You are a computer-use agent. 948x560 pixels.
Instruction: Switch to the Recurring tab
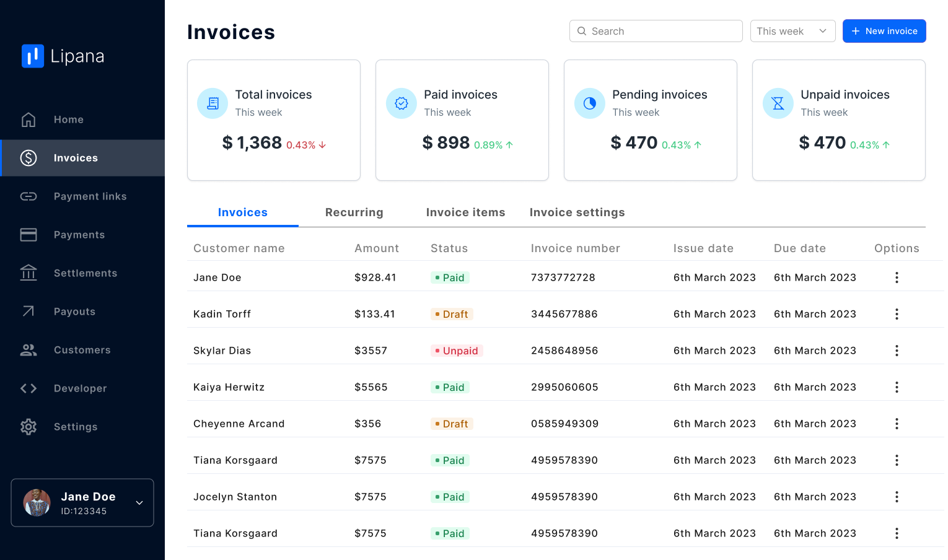[x=354, y=212]
